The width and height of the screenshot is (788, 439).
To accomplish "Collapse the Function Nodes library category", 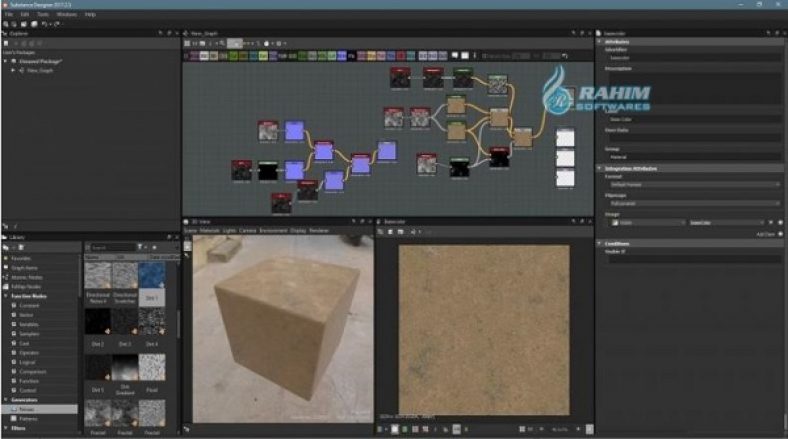I will [x=4, y=295].
